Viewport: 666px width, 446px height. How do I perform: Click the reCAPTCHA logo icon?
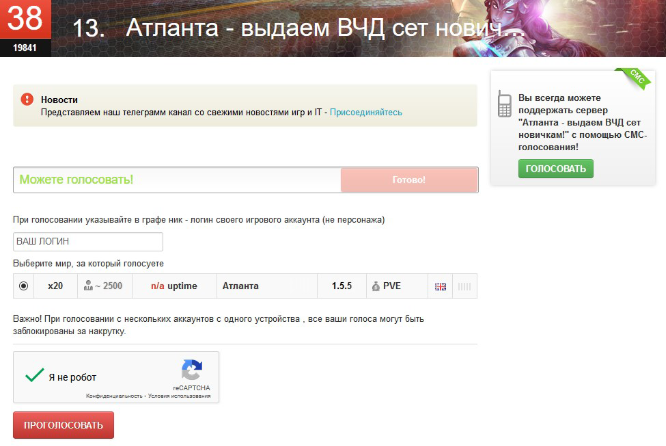192,370
